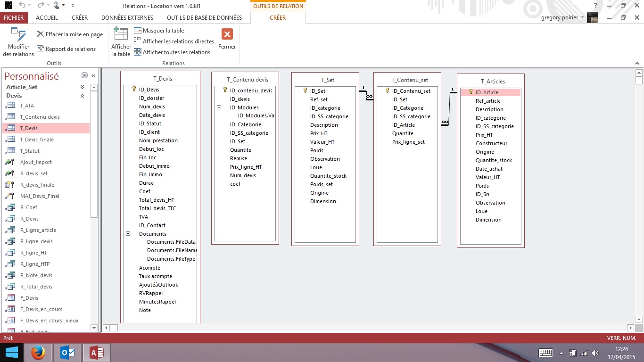Click Afficher la table icon
Image resolution: width=644 pixels, height=362 pixels.
pos(121,34)
